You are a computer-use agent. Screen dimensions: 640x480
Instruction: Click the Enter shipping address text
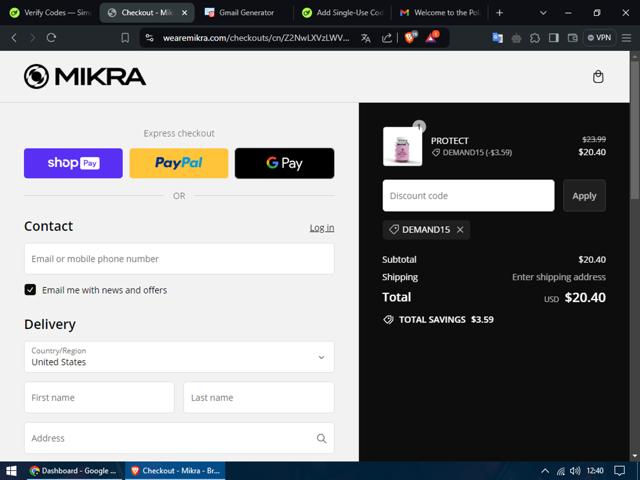coord(559,277)
